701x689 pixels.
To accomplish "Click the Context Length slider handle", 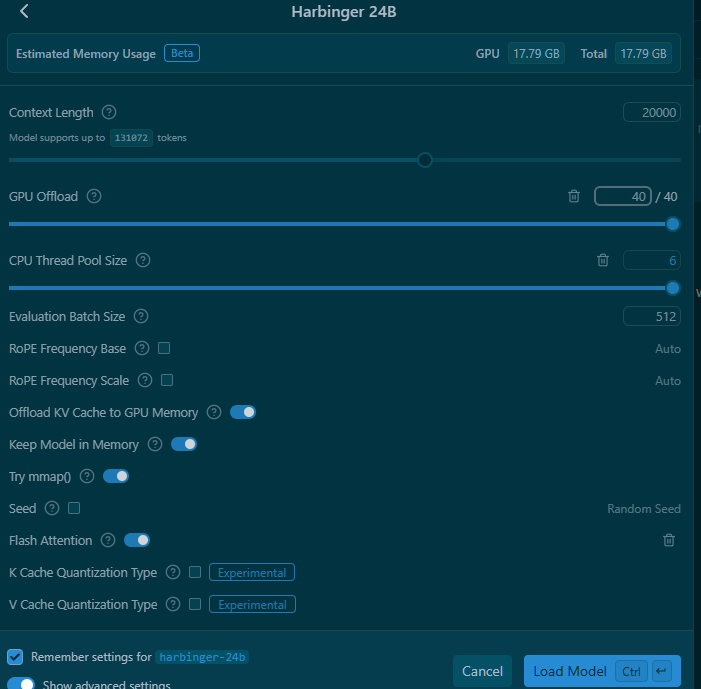I will [x=425, y=160].
